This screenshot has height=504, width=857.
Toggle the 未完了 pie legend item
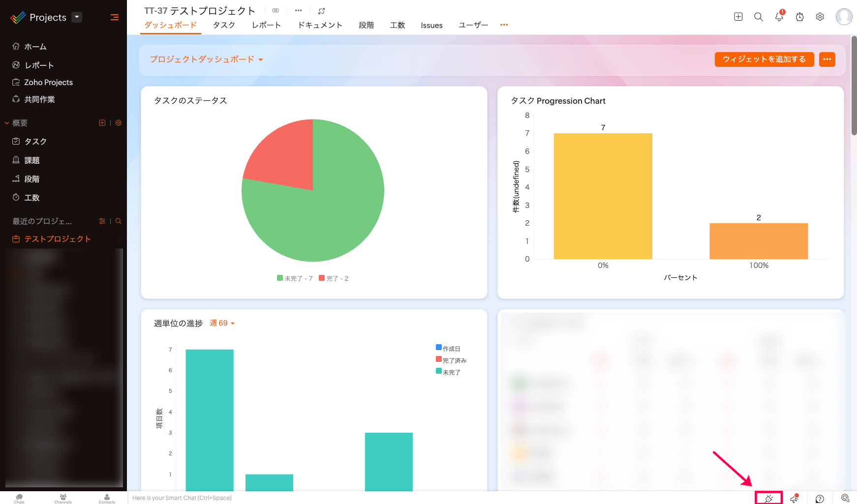[295, 278]
